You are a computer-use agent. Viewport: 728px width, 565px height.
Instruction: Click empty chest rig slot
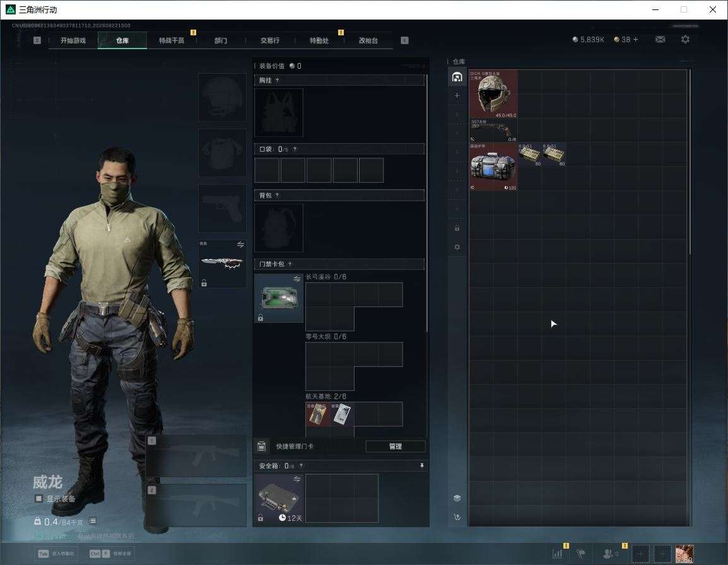pyautogui.click(x=279, y=112)
